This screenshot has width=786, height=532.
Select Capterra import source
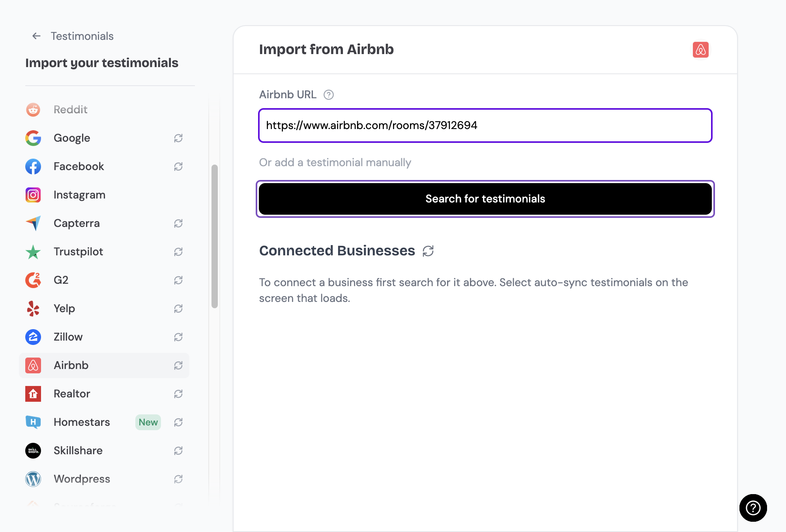104,223
